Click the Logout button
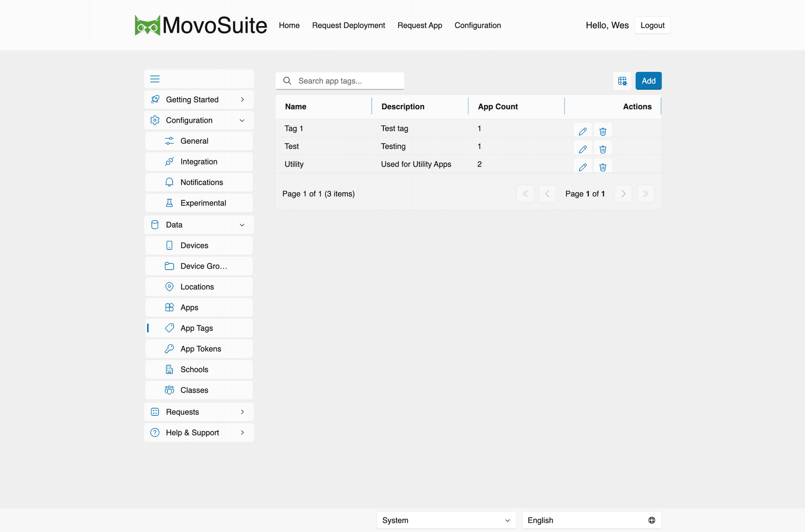Viewport: 805px width, 532px height. (653, 25)
